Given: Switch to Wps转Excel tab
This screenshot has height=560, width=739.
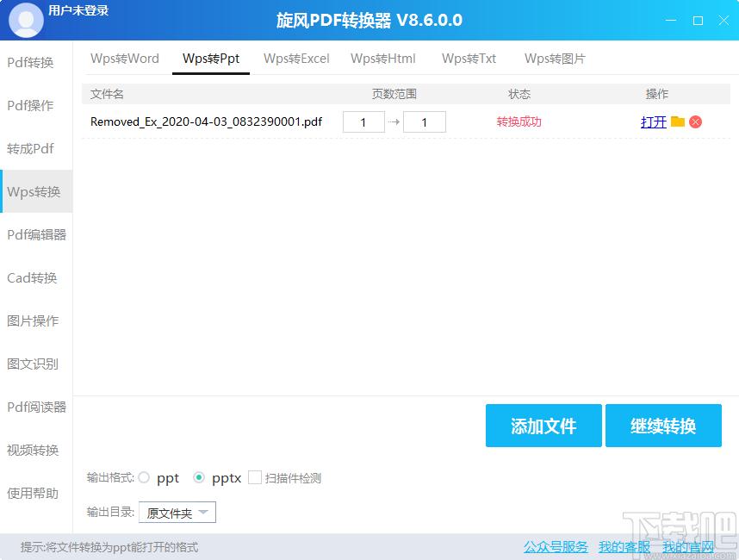Looking at the screenshot, I should tap(296, 59).
